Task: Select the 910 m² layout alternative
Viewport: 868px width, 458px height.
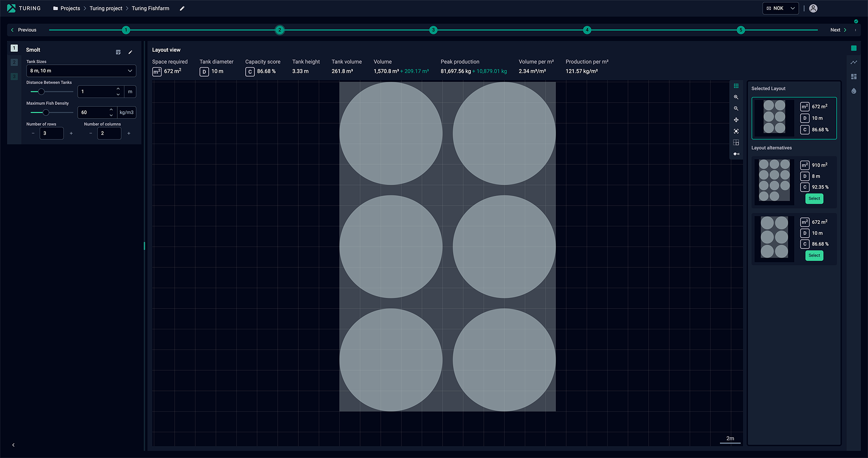Action: 814,199
